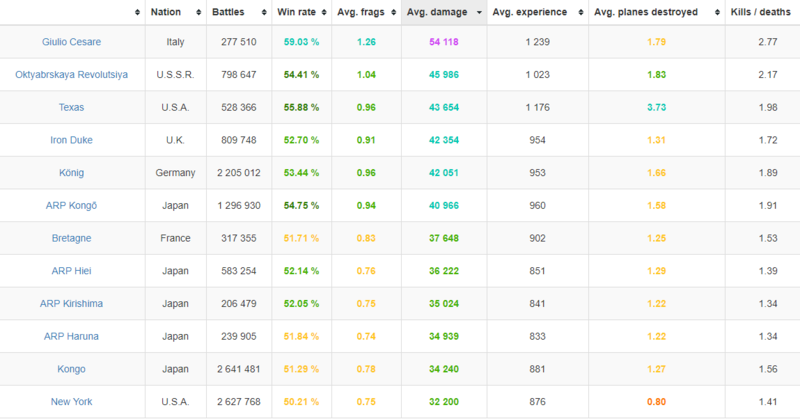This screenshot has height=419, width=800.
Task: Open the New York ship link
Action: [71, 402]
